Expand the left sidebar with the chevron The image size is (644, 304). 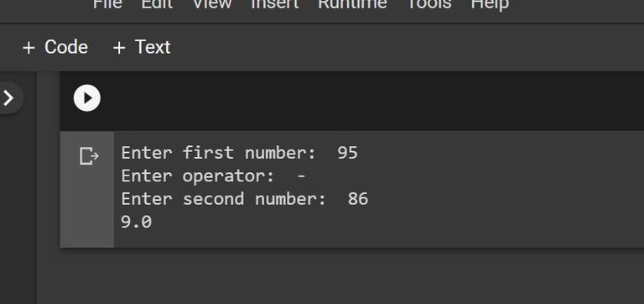tap(9, 98)
